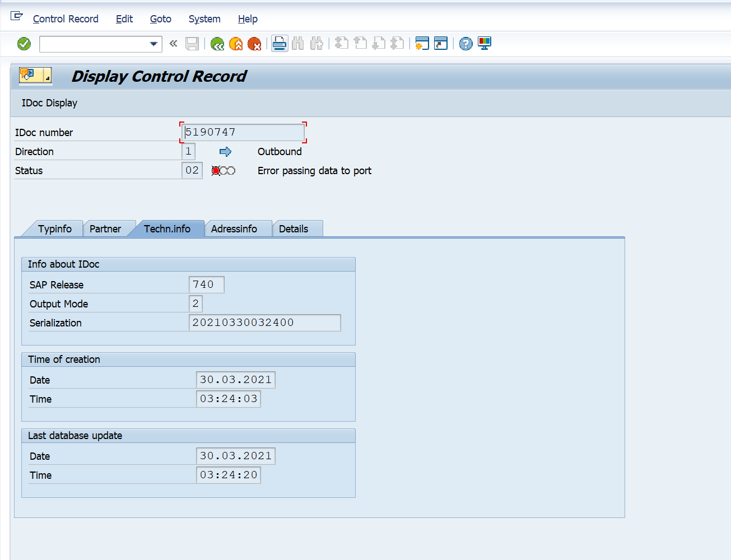The image size is (731, 560).
Task: Click the orange Exit icon
Action: (x=236, y=44)
